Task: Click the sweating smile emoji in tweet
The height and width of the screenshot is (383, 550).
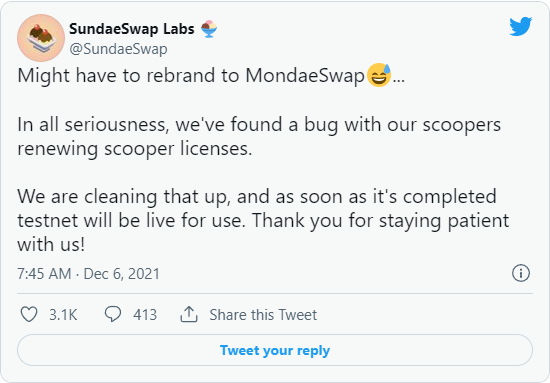Action: (x=379, y=75)
